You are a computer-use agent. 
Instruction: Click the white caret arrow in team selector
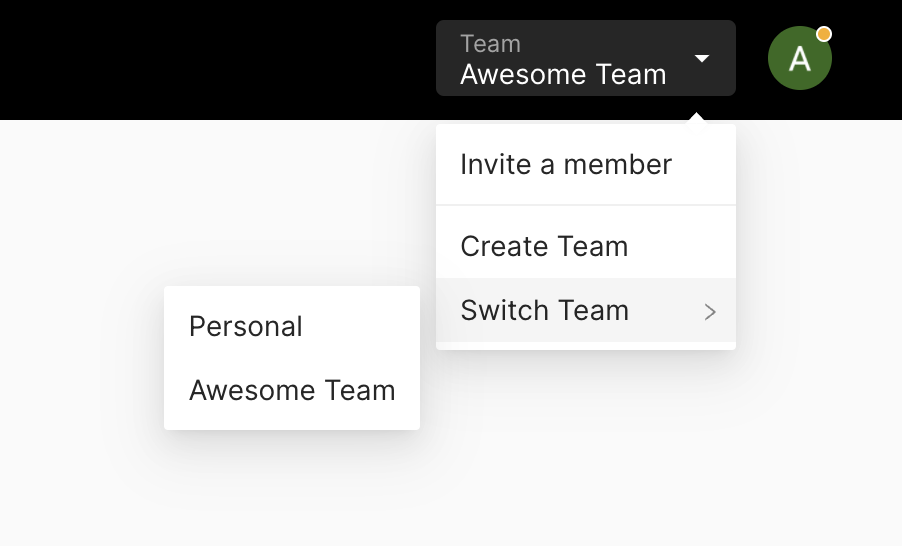pos(701,58)
